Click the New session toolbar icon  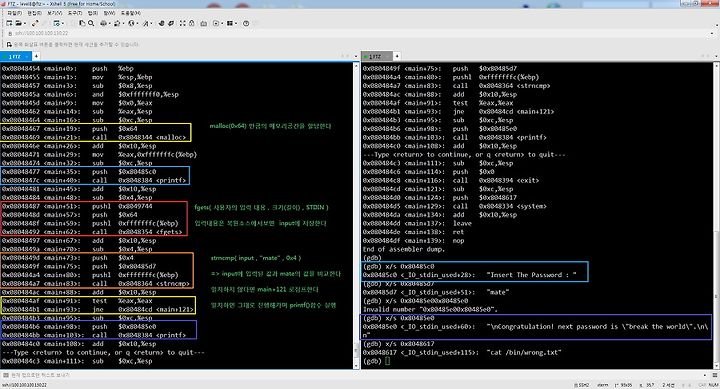coord(9,23)
